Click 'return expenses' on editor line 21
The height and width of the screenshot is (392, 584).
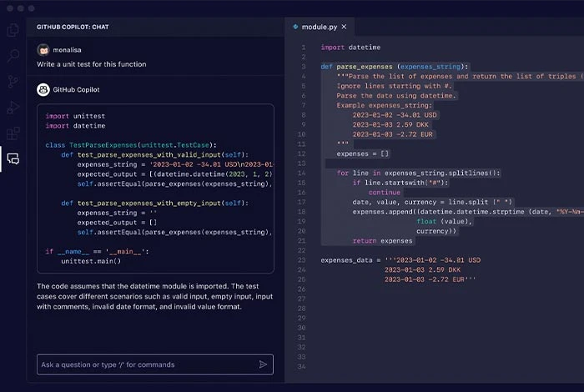pyautogui.click(x=382, y=241)
